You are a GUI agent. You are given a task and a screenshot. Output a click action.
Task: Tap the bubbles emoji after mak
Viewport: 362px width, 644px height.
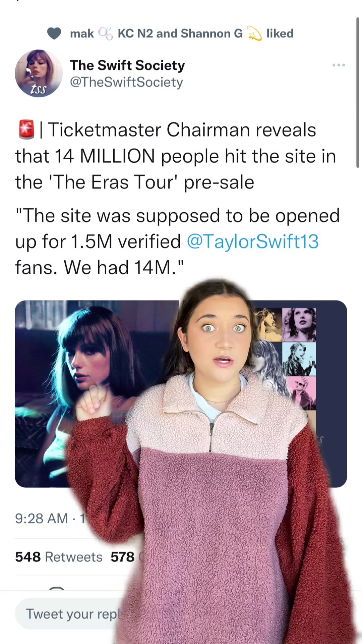pyautogui.click(x=105, y=34)
